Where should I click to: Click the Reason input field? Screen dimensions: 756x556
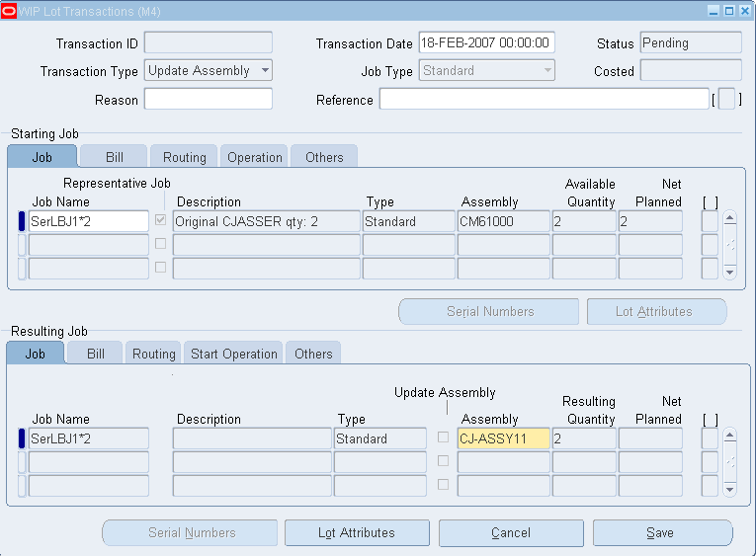click(209, 100)
